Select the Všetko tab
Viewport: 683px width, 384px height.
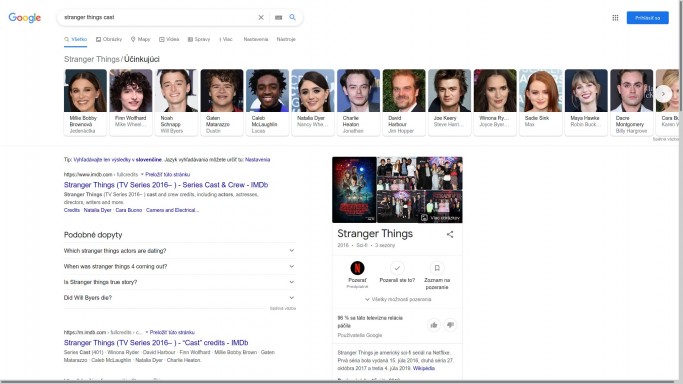click(x=76, y=39)
